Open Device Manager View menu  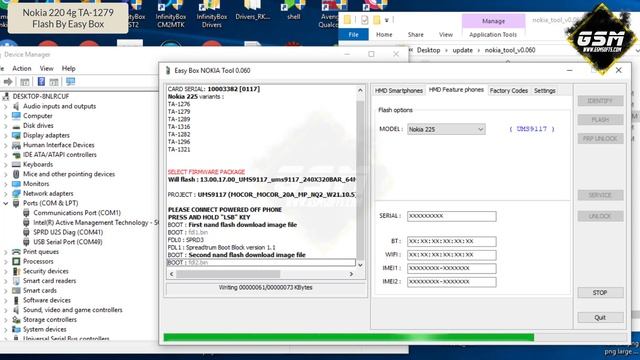coord(47,69)
